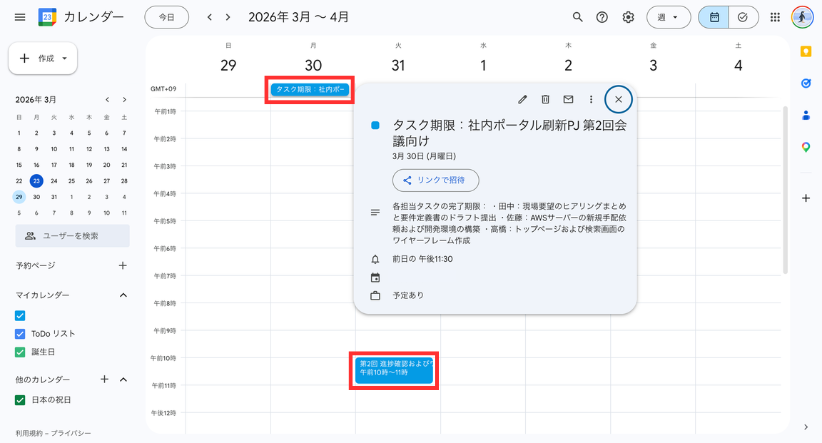Open the main menu hamburger icon

tap(20, 17)
